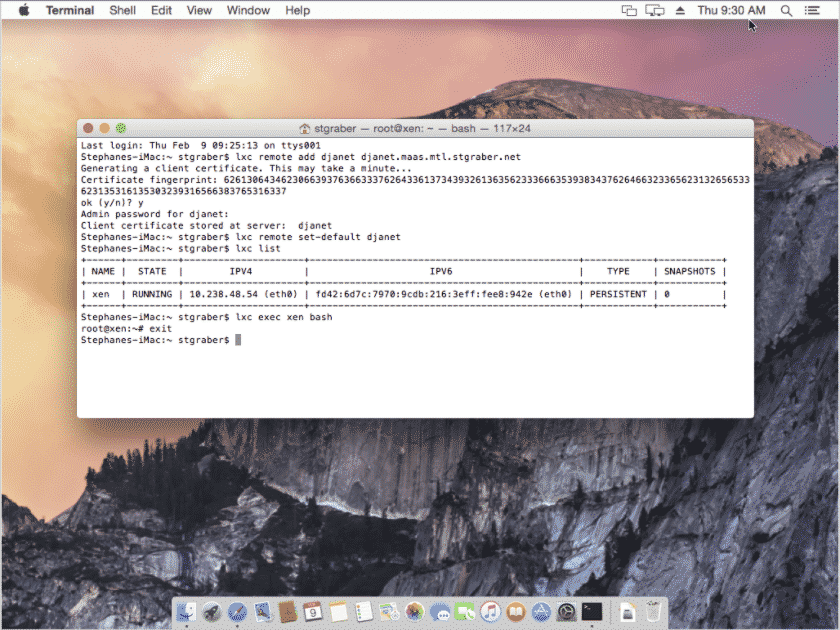
Task: Click the 'lxc exec xen bash' command
Action: pyautogui.click(x=284, y=317)
